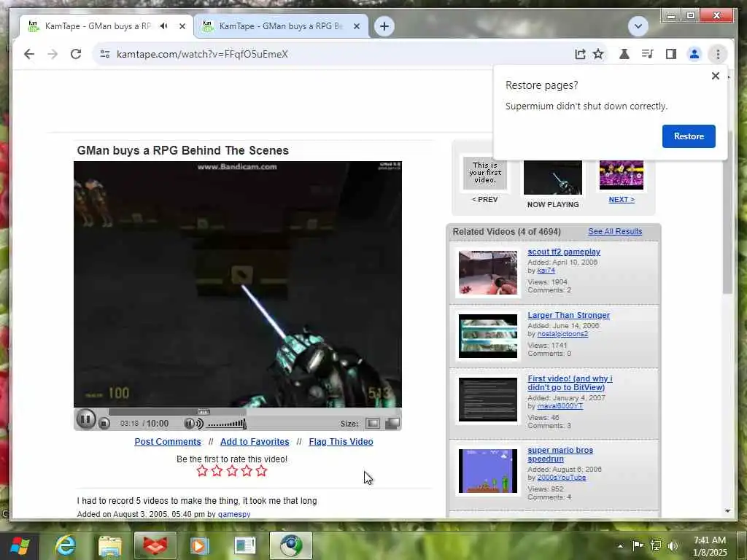
Task: Open super mario bros speedrun link
Action: (x=560, y=454)
